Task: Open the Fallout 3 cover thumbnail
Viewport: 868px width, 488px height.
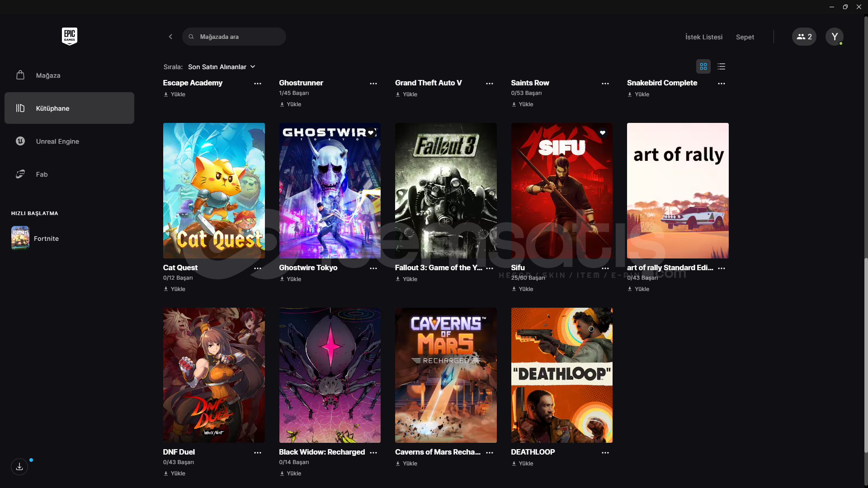Action: [x=446, y=191]
